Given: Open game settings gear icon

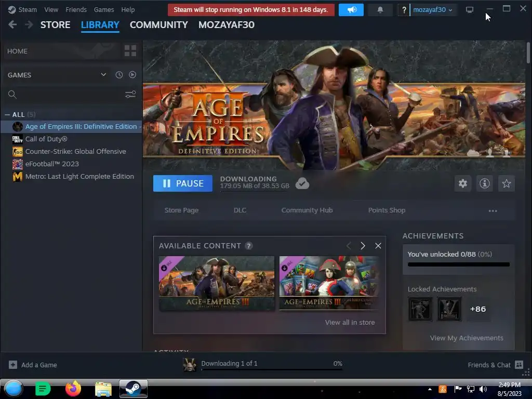Looking at the screenshot, I should click(x=463, y=183).
